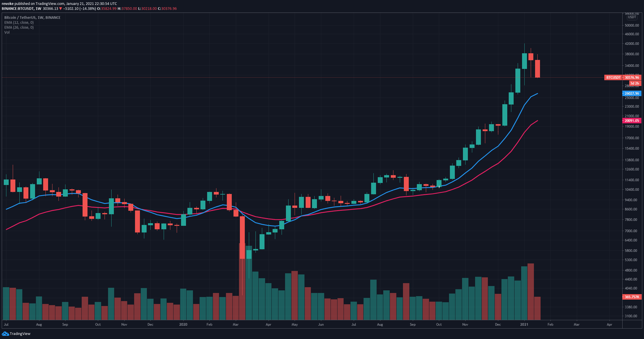Select the EMA (26, close, 0) legend entry
This screenshot has width=644, height=339.
click(19, 28)
